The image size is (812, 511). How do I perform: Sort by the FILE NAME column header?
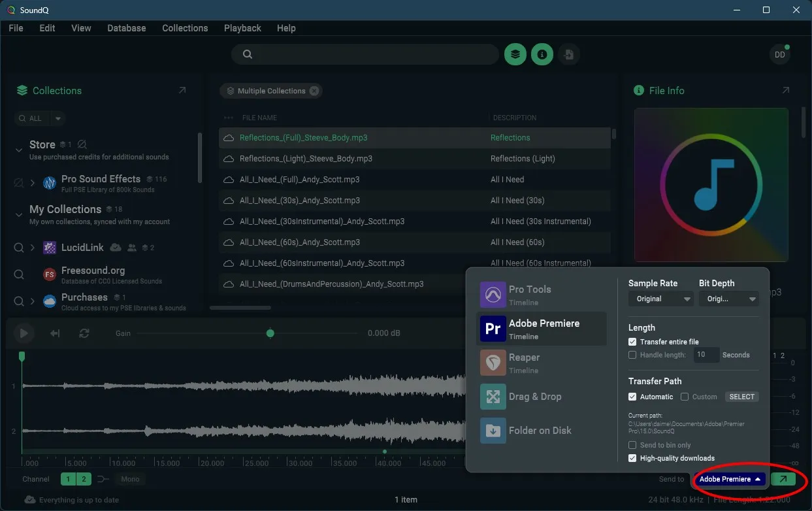[259, 118]
